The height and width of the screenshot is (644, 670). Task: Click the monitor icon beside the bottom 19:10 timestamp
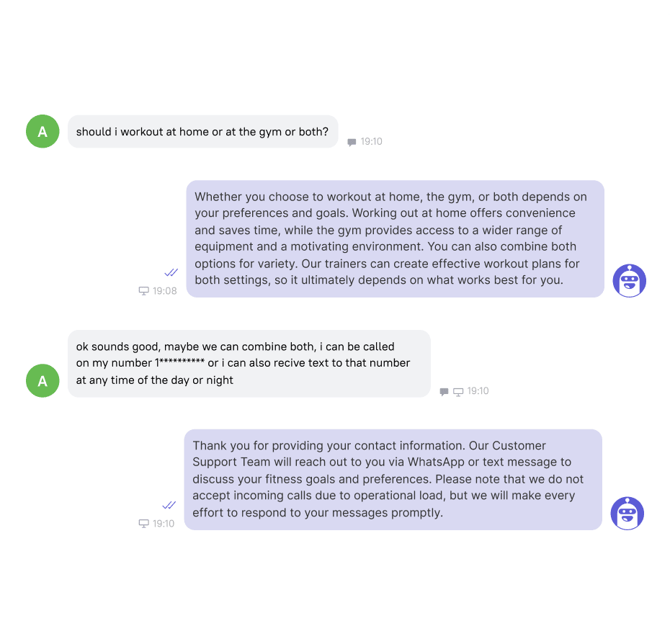click(x=143, y=524)
